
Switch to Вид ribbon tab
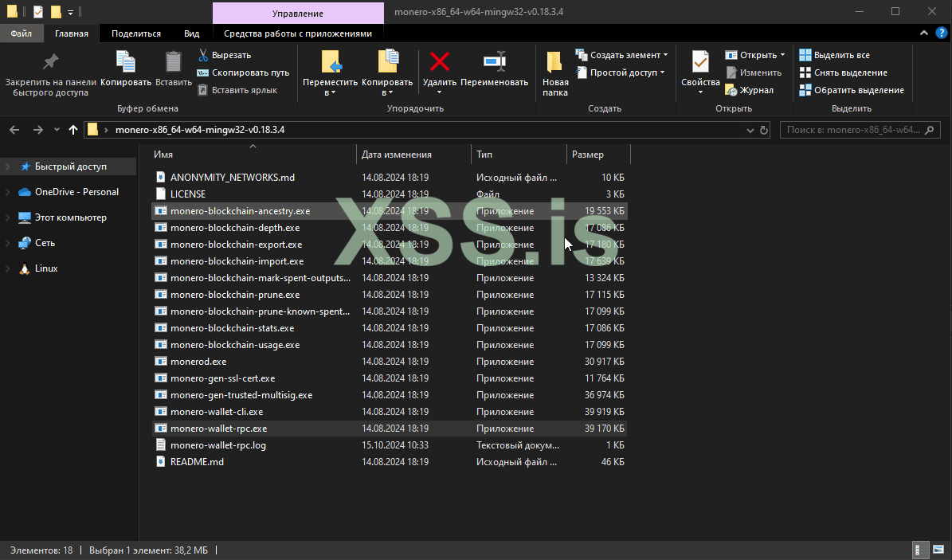[x=192, y=33]
